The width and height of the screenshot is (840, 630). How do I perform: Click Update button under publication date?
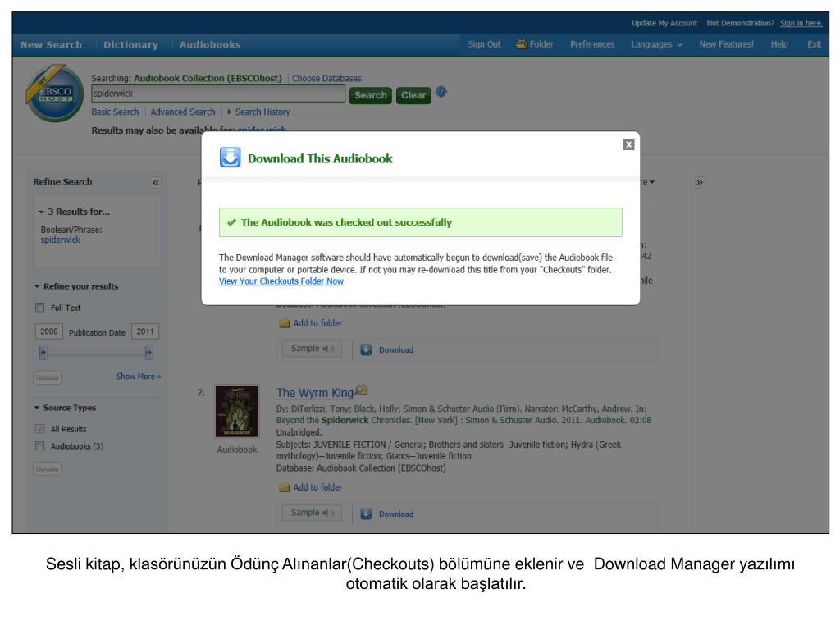47,377
